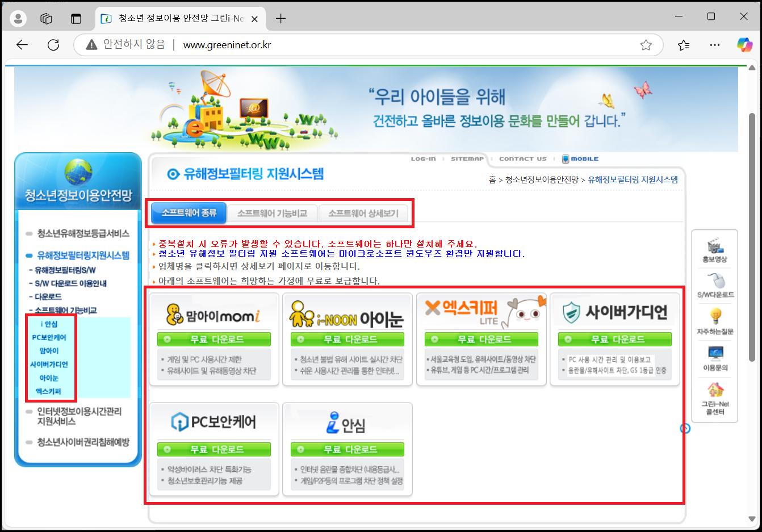762x532 pixels.
Task: Open a new browser tab
Action: (x=280, y=18)
